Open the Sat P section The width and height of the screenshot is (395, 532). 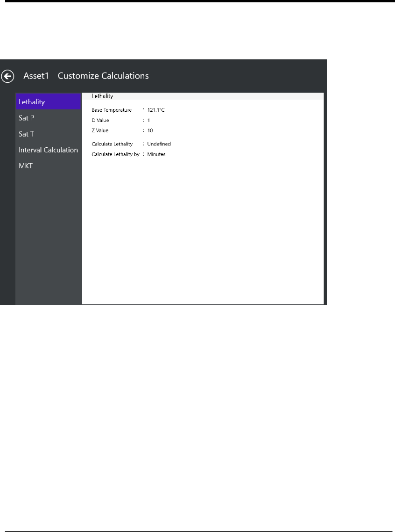point(48,118)
